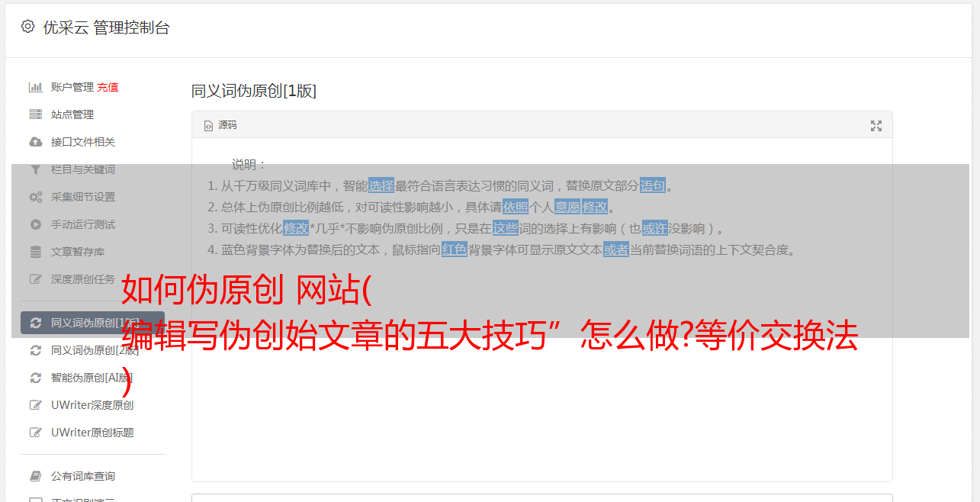Click highlighted word 选择 in editor

(x=381, y=185)
